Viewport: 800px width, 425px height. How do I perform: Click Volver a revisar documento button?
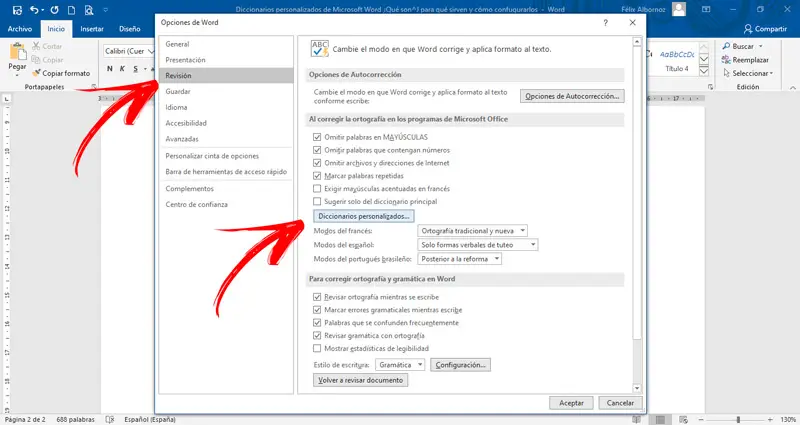(361, 380)
